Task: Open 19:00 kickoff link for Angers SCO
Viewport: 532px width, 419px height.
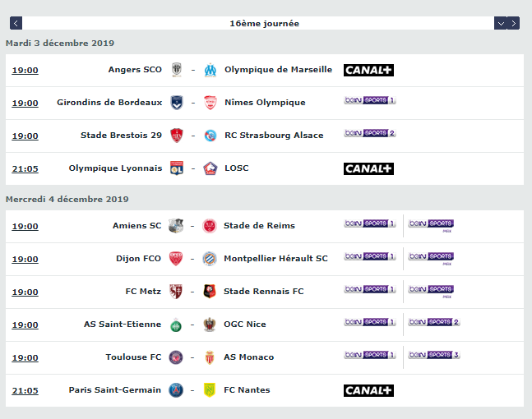Action: tap(25, 70)
